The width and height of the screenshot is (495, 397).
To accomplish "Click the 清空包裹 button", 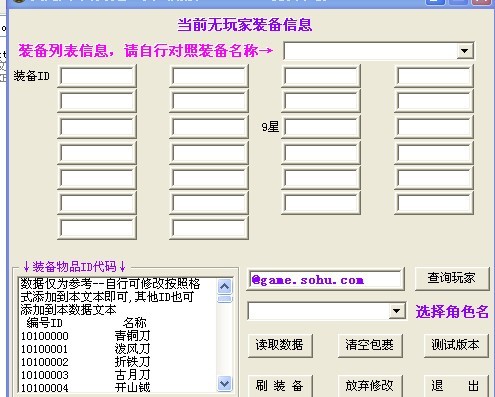I will coord(370,345).
